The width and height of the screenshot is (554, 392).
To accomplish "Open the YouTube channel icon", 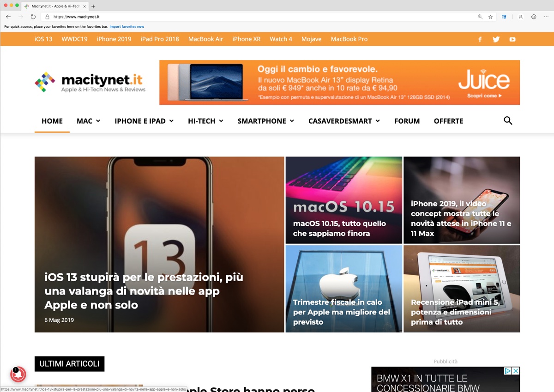I will (512, 39).
